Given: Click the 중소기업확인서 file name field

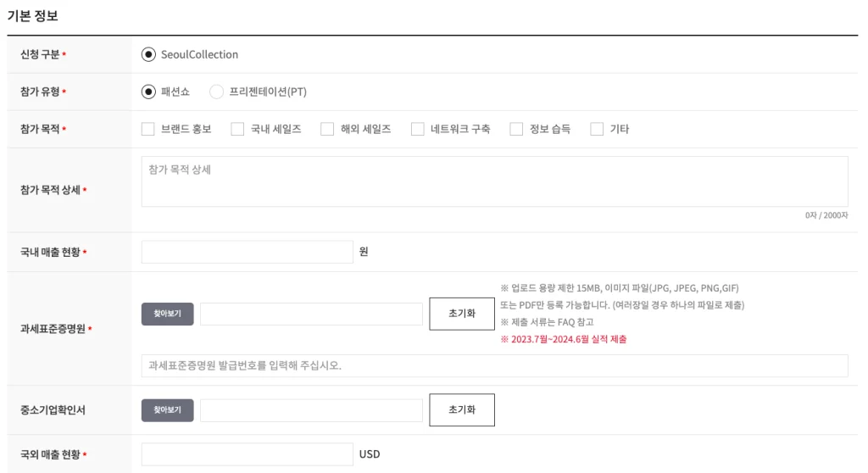Looking at the screenshot, I should pyautogui.click(x=311, y=410).
